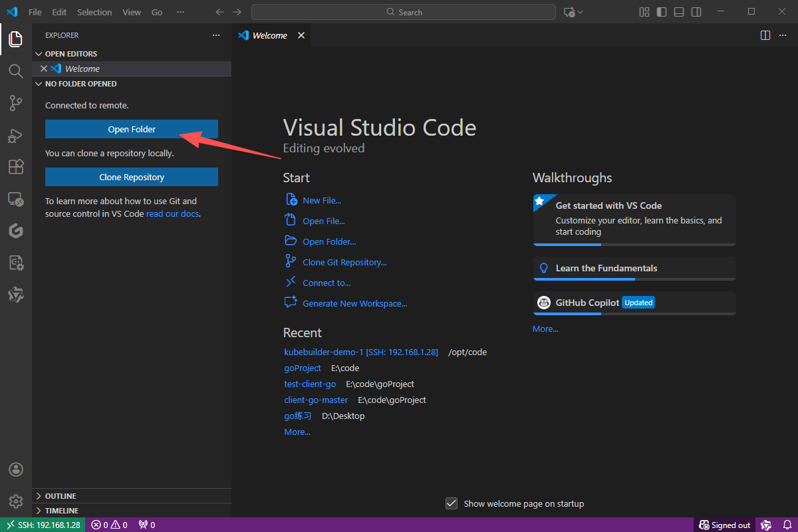Toggle the primary side bar visibility
Image resolution: width=798 pixels, height=532 pixels.
click(662, 12)
